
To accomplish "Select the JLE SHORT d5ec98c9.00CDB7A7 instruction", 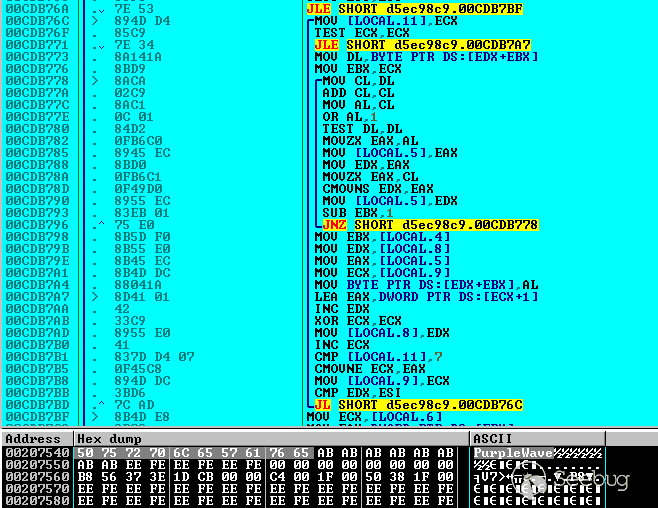I will 423,45.
